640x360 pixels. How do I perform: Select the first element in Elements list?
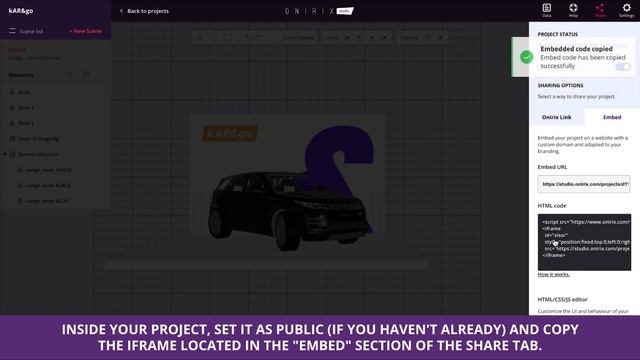coord(24,92)
